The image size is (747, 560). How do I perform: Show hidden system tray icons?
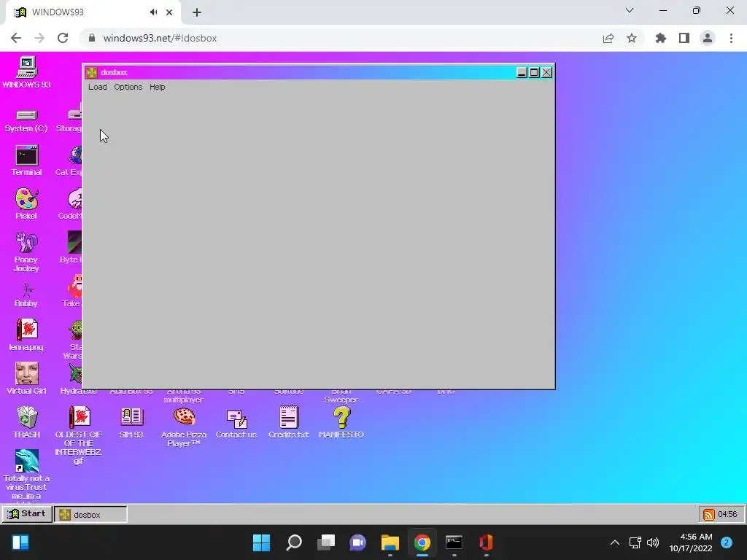[x=615, y=542]
